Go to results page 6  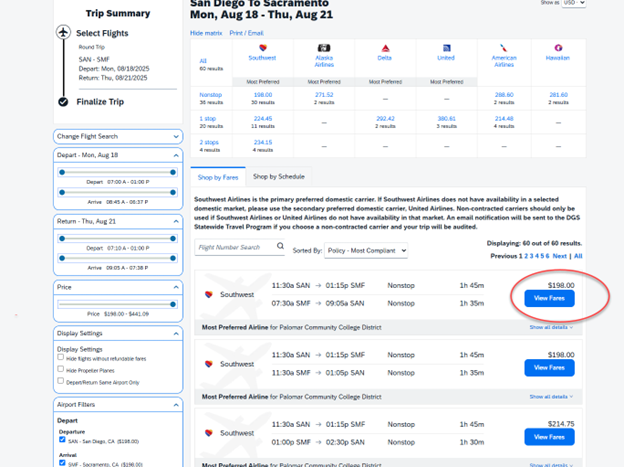click(x=547, y=256)
